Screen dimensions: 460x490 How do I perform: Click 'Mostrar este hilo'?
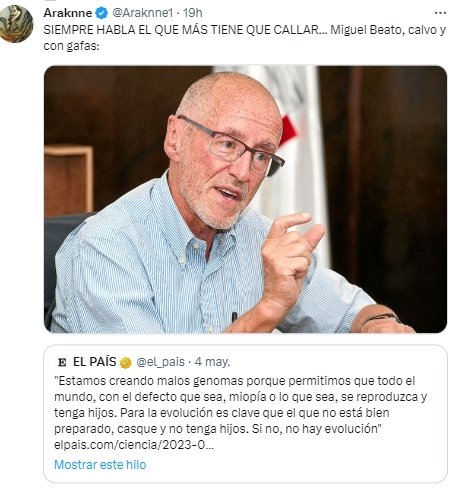(100, 464)
